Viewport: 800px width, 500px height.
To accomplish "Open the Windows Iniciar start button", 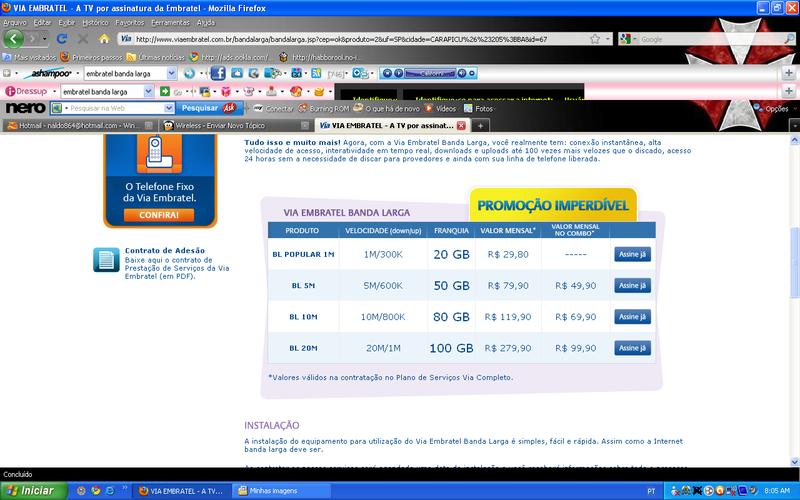I will [33, 491].
